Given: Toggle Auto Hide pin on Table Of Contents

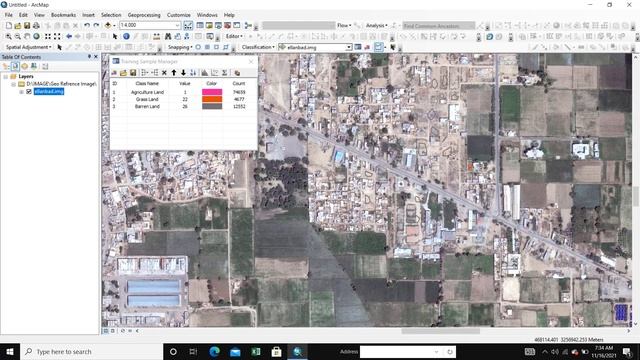Looking at the screenshot, I should (x=89, y=57).
